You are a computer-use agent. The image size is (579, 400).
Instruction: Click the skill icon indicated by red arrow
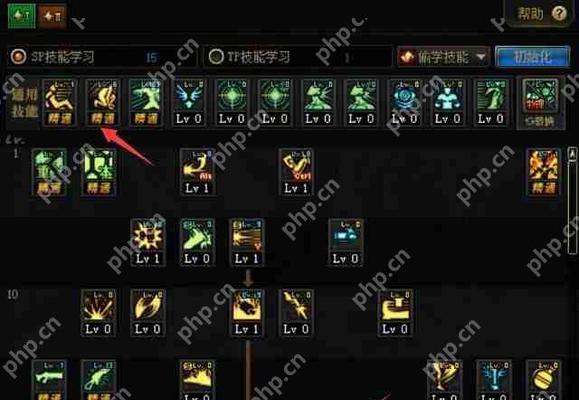(103, 102)
